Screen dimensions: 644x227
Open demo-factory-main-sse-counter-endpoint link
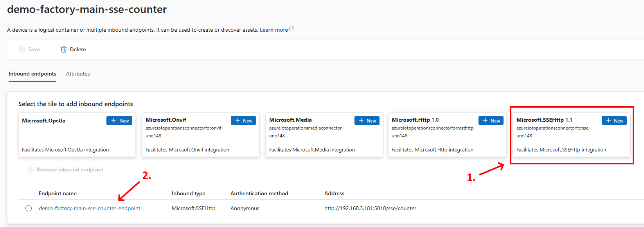tap(89, 208)
